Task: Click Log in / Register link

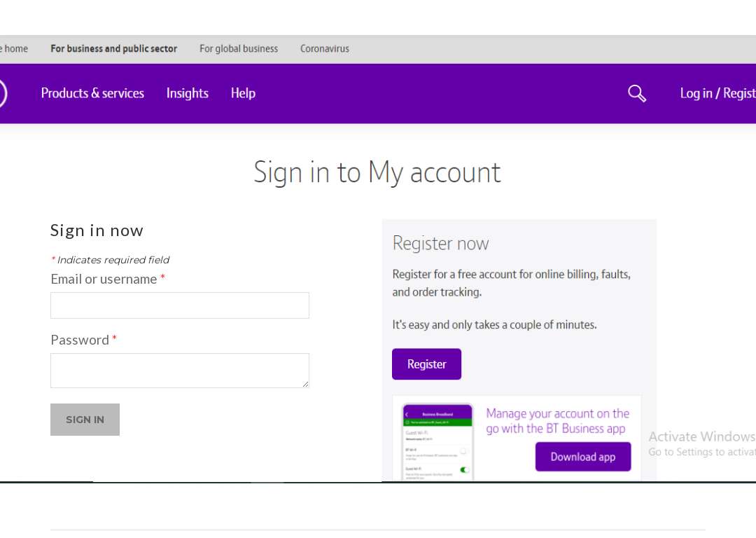Action: pyautogui.click(x=718, y=93)
